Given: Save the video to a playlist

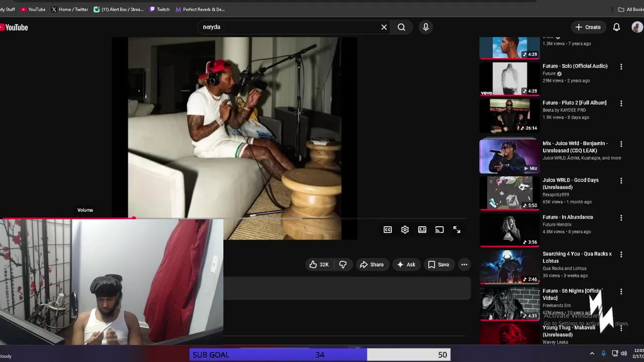Looking at the screenshot, I should tap(438, 264).
